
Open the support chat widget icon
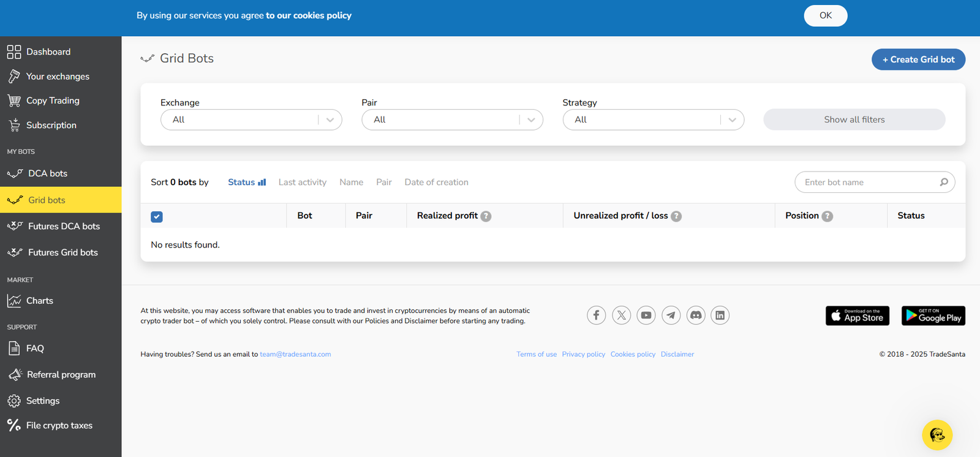pos(937,435)
